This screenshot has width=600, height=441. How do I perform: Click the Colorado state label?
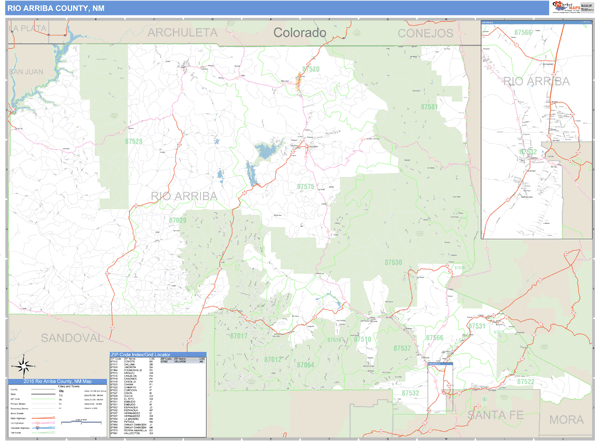point(300,33)
